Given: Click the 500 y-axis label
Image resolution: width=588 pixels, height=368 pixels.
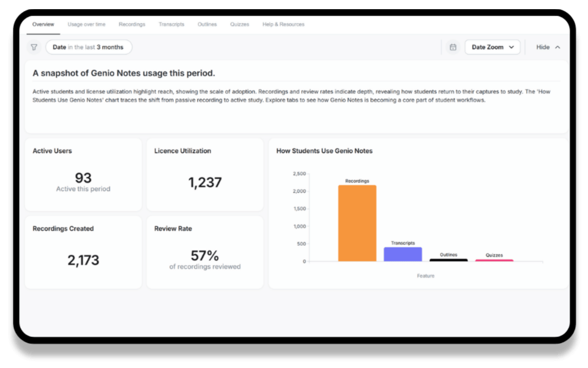Looking at the screenshot, I should tap(302, 244).
